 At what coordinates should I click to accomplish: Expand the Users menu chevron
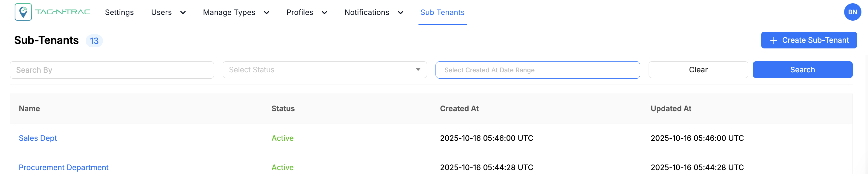click(183, 13)
